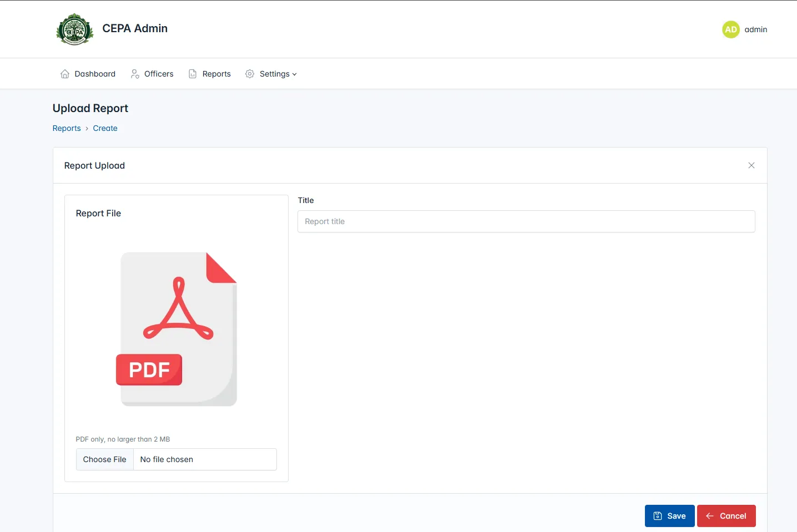Viewport: 797px width, 532px height.
Task: Click the left arrow icon on Cancel
Action: (710, 516)
